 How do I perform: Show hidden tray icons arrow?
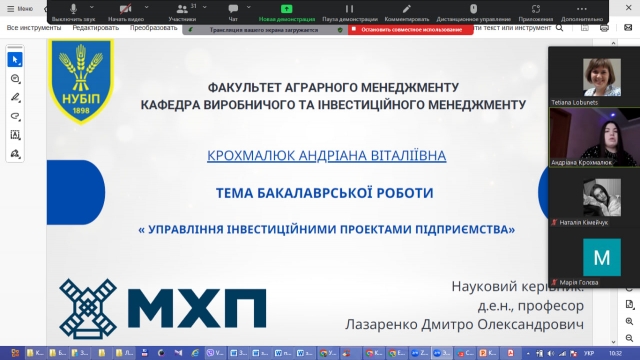tap(528, 353)
